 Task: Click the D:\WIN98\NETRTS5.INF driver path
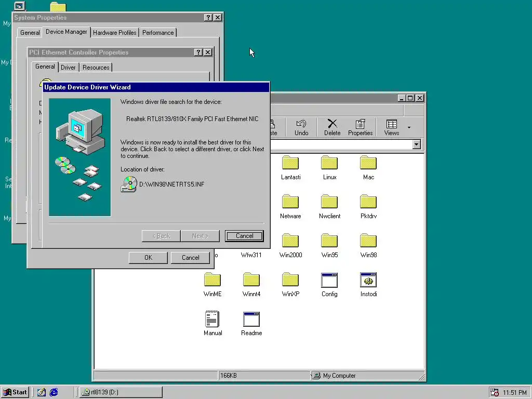tap(171, 184)
